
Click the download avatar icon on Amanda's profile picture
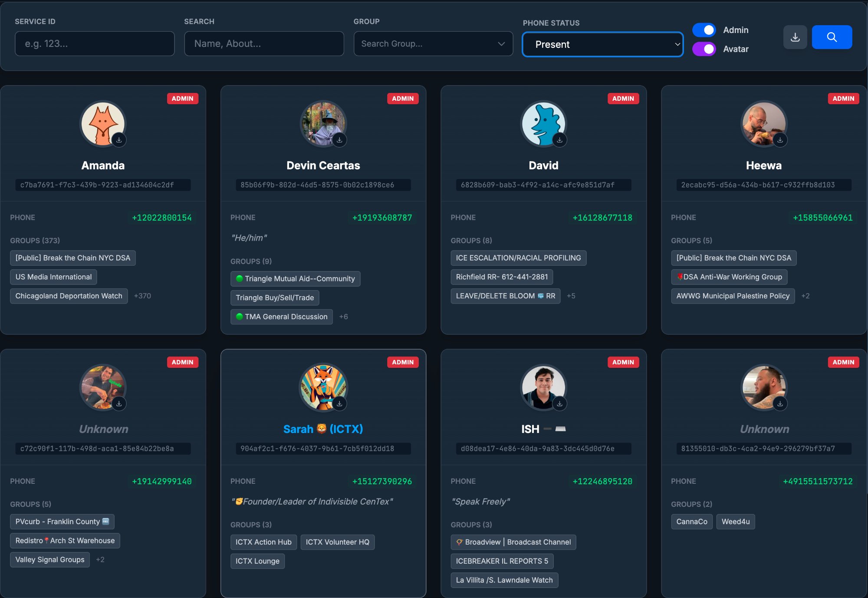(119, 140)
